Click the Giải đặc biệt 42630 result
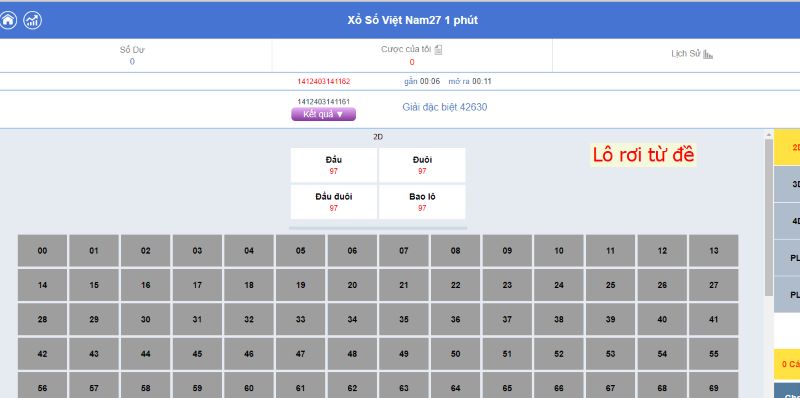The image size is (800, 398). click(x=444, y=107)
